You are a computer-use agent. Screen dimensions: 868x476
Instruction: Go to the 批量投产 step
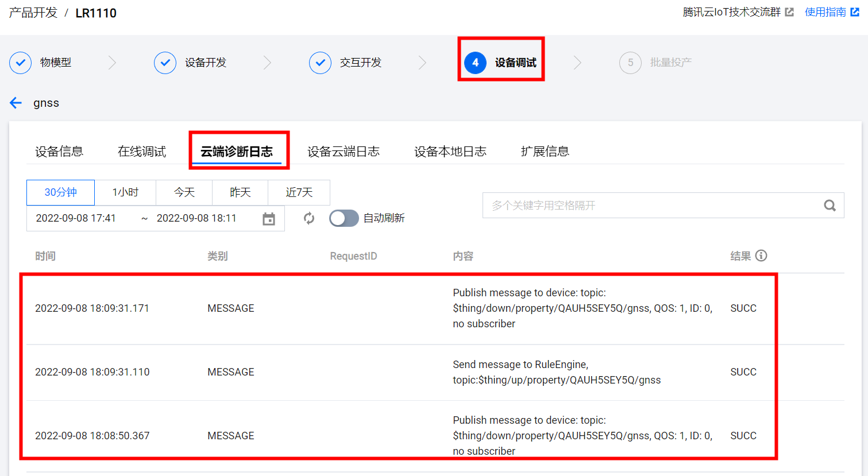[x=671, y=63]
